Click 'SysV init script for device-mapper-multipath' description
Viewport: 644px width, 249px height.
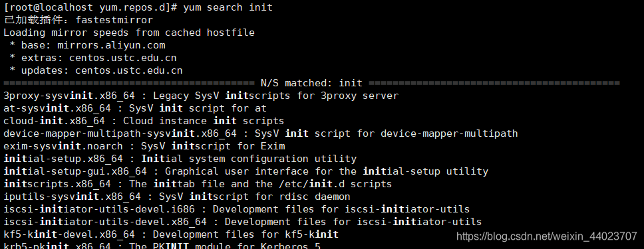point(386,133)
